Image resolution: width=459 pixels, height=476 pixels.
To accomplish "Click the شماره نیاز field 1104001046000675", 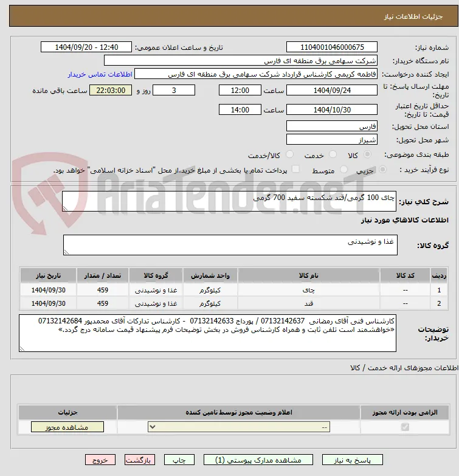I will (x=332, y=47).
